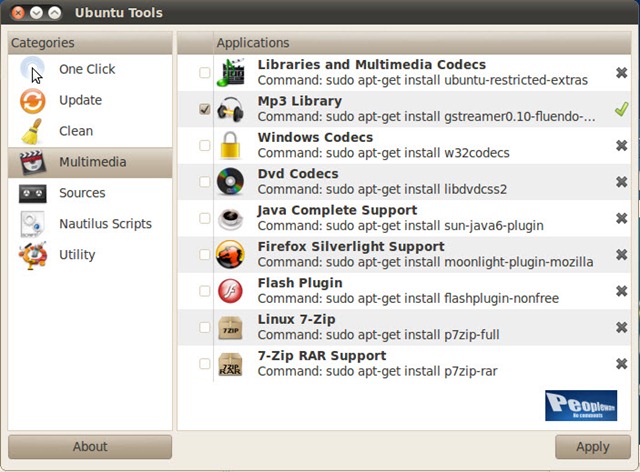This screenshot has height=472, width=640.
Task: Click the Applications column header
Action: point(422,43)
